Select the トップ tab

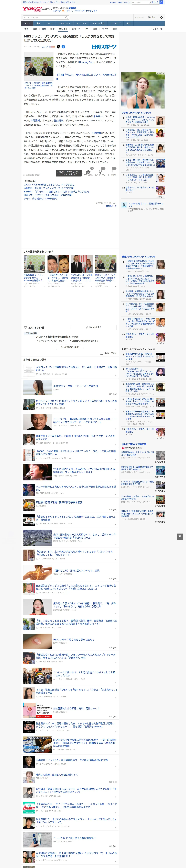tap(27, 24)
